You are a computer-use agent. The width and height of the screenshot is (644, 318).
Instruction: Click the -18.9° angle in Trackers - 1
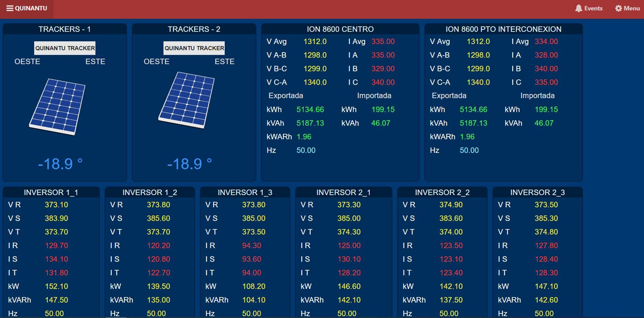pyautogui.click(x=60, y=164)
